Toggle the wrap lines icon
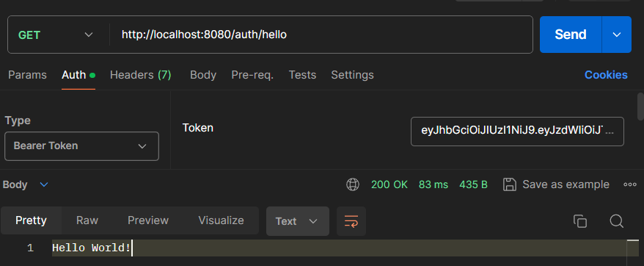 [x=351, y=221]
